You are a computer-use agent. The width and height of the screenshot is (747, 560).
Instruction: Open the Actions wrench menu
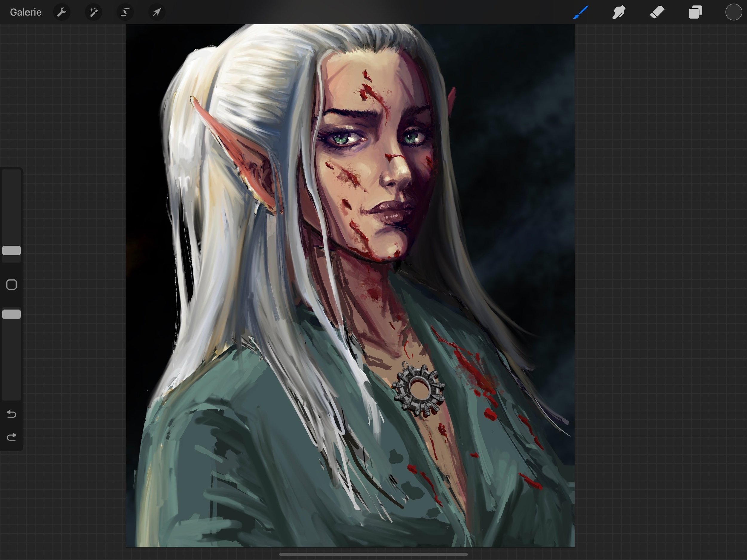(x=62, y=13)
